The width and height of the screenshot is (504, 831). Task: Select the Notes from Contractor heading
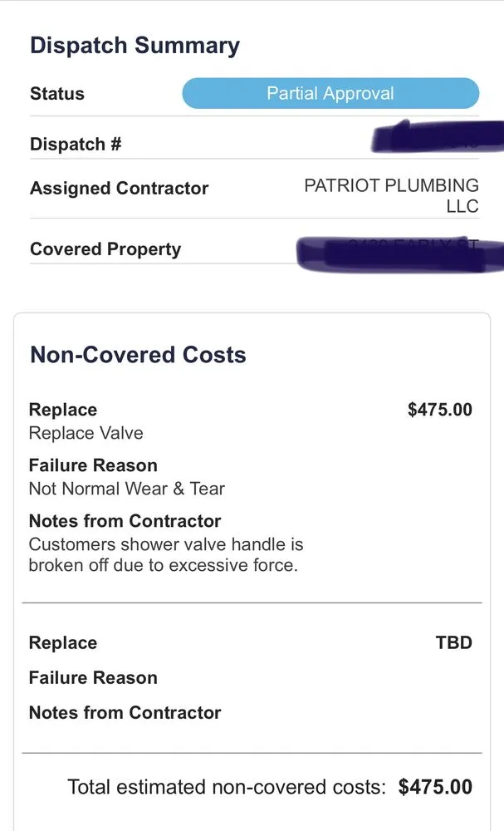[x=125, y=522]
